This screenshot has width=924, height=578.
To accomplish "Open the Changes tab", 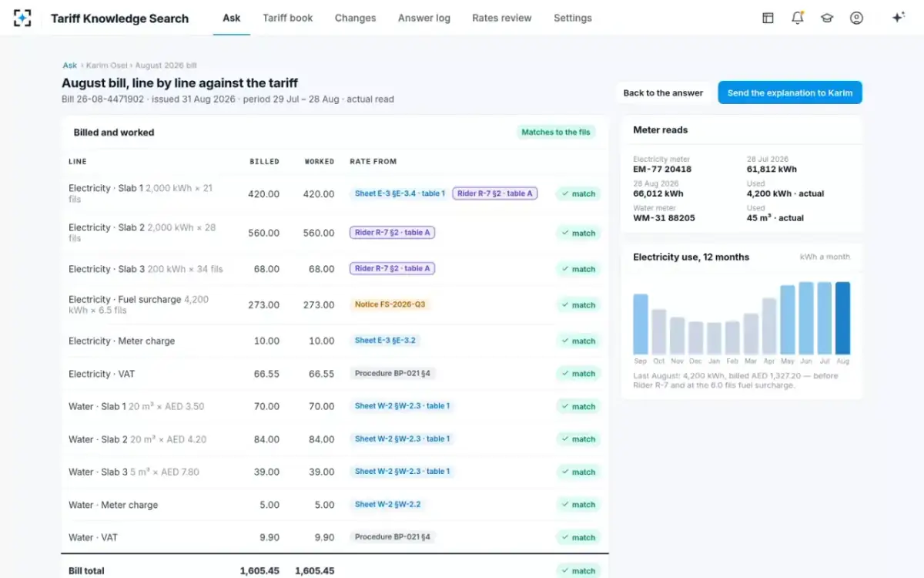I will pyautogui.click(x=356, y=18).
